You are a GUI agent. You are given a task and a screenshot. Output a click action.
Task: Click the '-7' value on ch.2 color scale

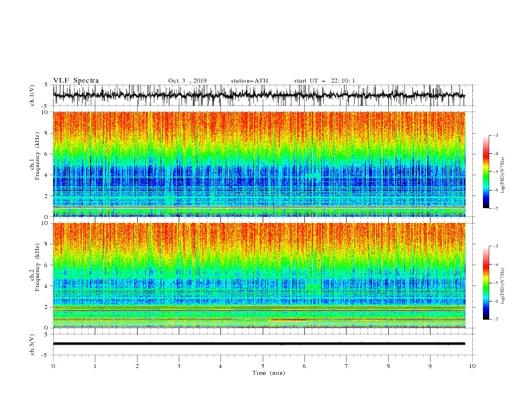[x=496, y=320]
